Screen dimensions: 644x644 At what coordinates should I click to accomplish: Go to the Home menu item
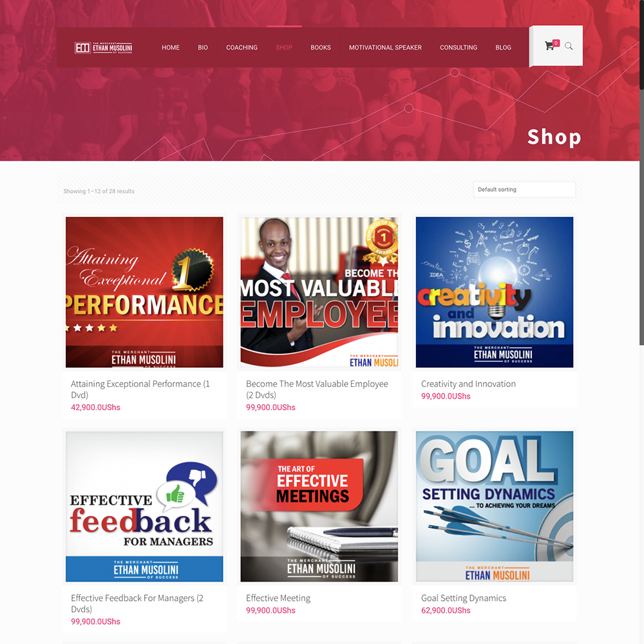click(x=171, y=48)
